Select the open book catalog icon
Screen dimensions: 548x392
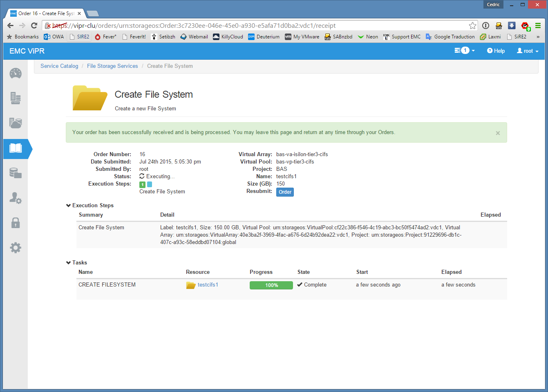[x=16, y=148]
